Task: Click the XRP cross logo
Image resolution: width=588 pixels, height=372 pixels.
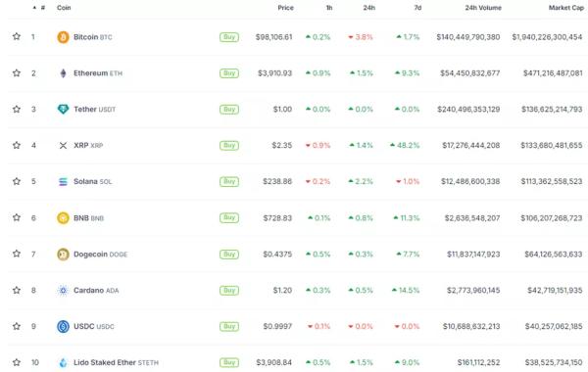Action: [x=63, y=145]
